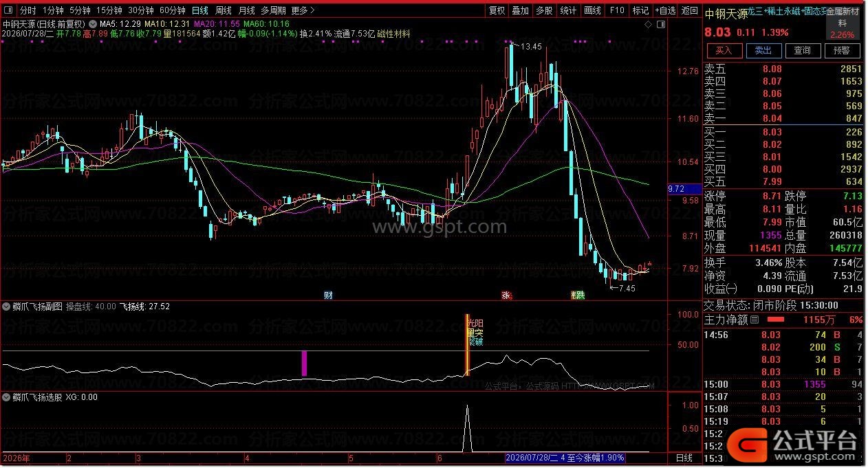868x468 pixels.
Task: Open the 统计 statistics tool
Action: tap(568, 10)
